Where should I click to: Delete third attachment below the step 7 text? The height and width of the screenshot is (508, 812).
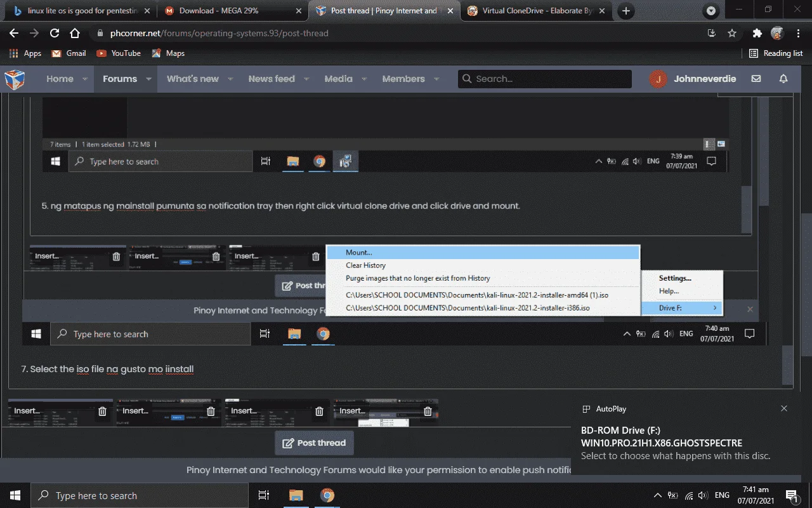pyautogui.click(x=320, y=411)
